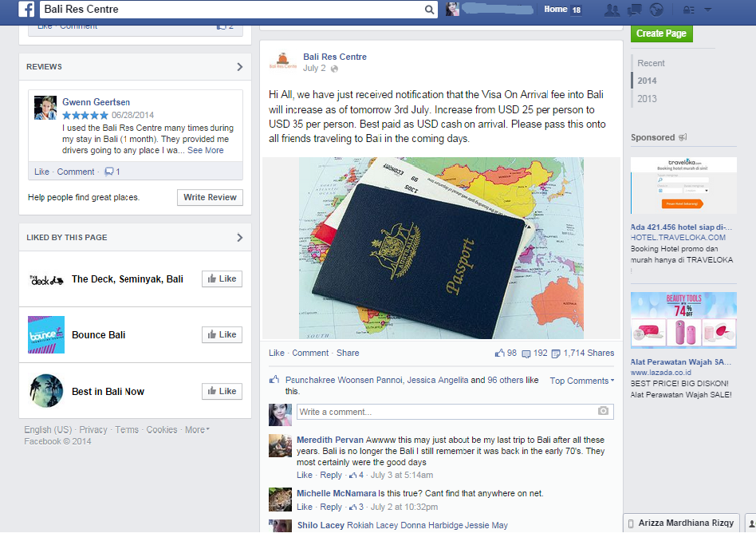Open Meredith Pervan's profile
The image size is (756, 549).
pyautogui.click(x=330, y=440)
